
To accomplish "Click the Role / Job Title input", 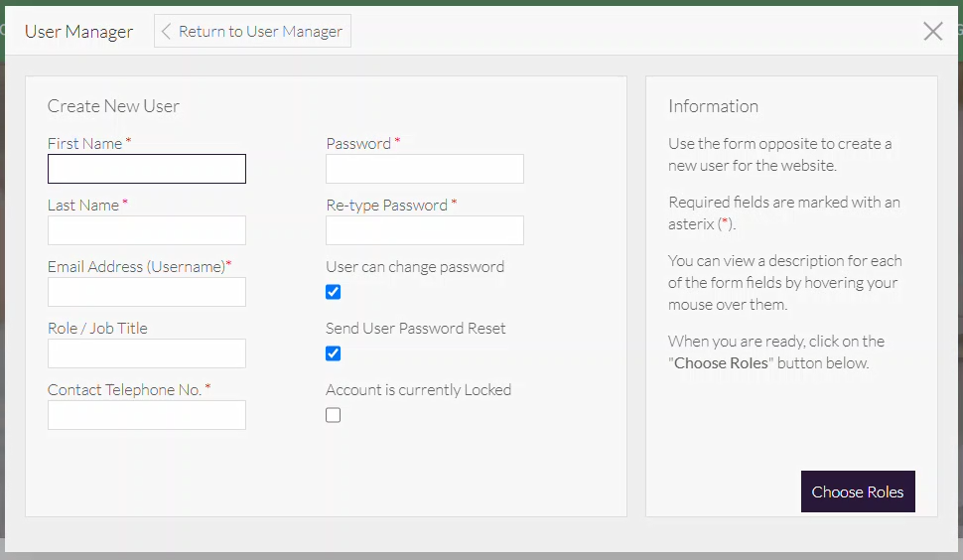I will point(147,353).
